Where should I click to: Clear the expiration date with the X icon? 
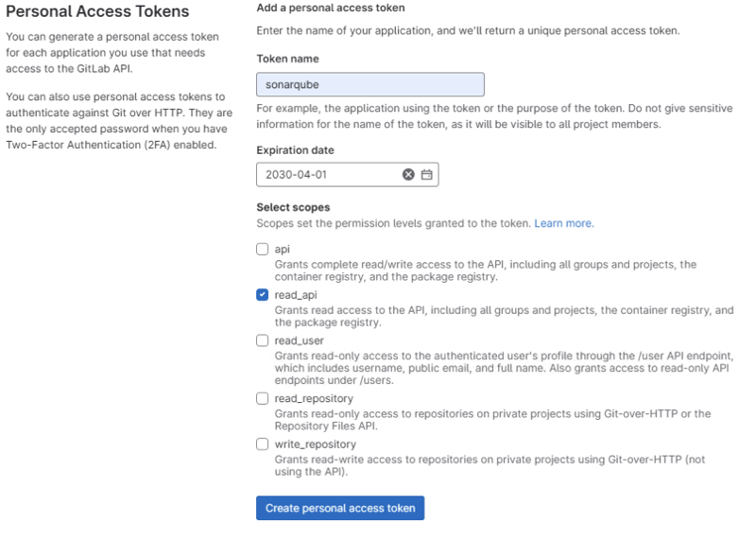pos(408,175)
